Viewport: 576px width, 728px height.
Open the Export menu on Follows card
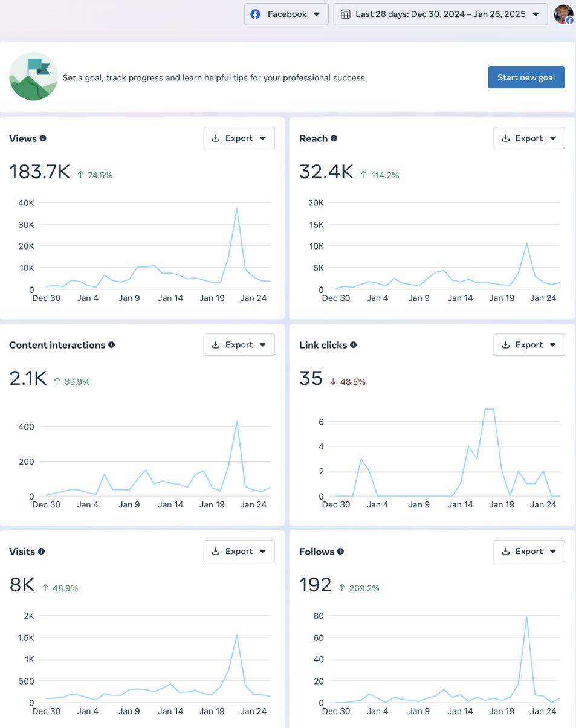pyautogui.click(x=529, y=552)
